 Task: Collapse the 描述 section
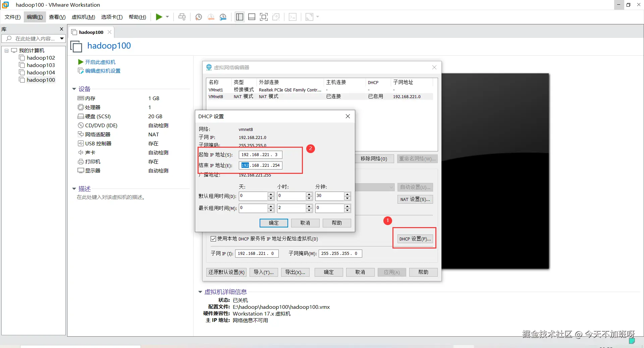point(74,189)
